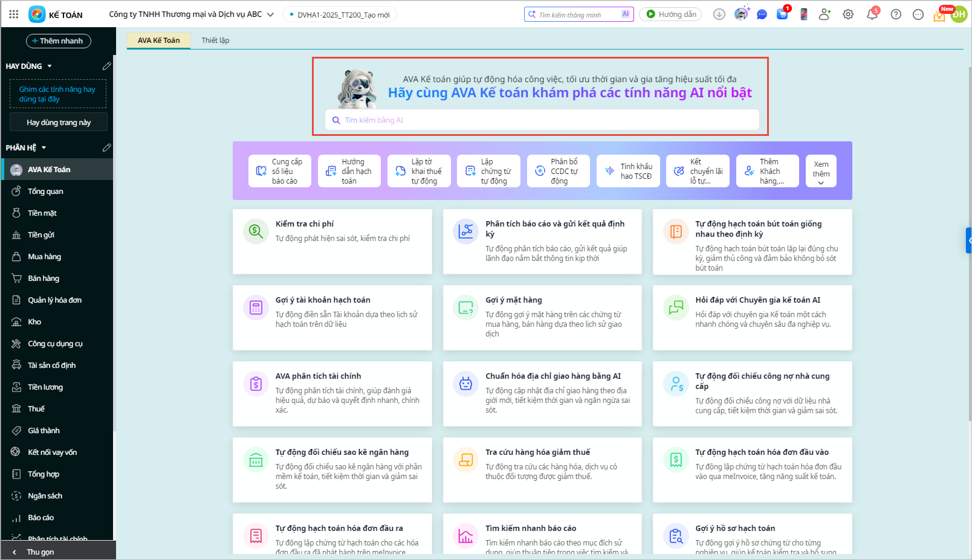Click the mobile phone icon
This screenshot has height=560, width=972.
(803, 14)
